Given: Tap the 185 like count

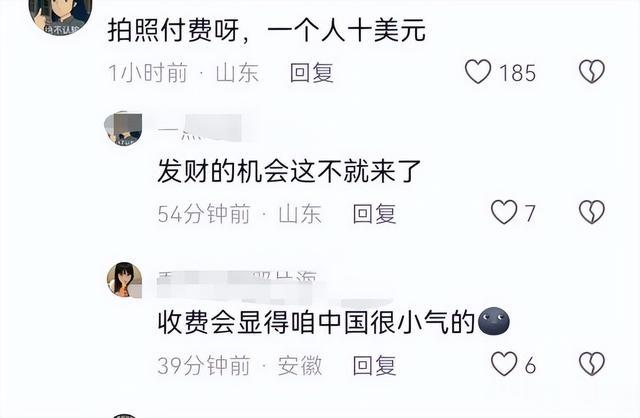Looking at the screenshot, I should pyautogui.click(x=517, y=73).
